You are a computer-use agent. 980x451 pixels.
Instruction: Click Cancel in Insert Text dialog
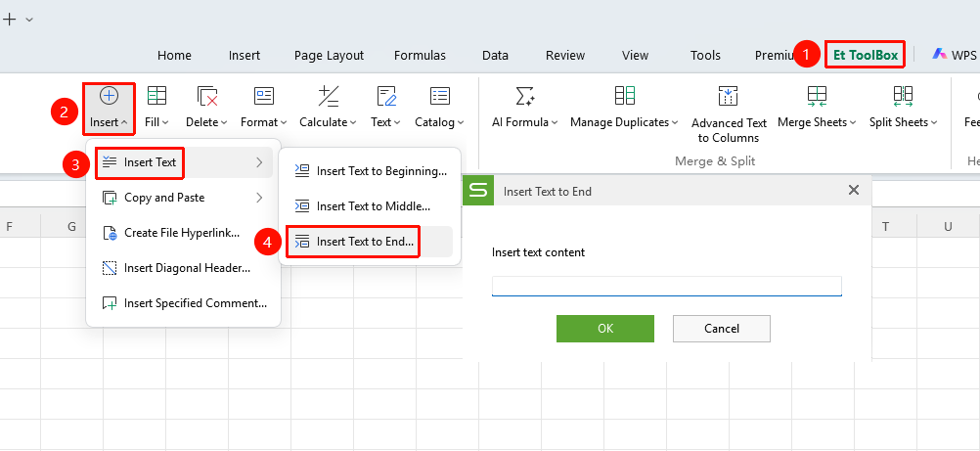[x=721, y=329]
